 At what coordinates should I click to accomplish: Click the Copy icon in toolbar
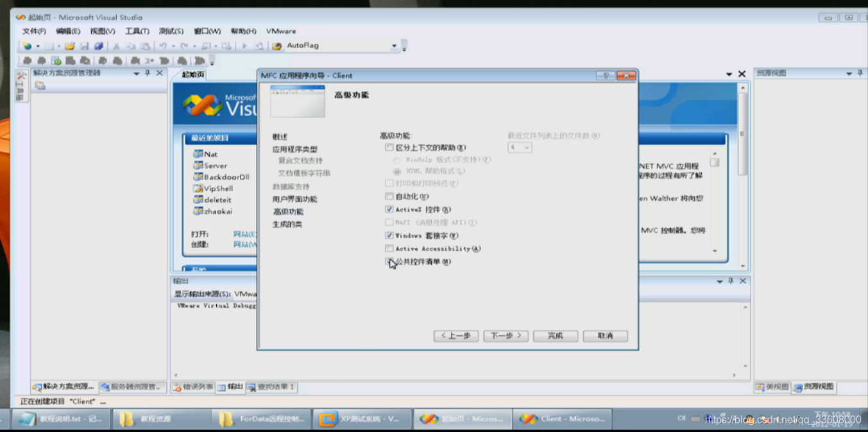pyautogui.click(x=130, y=46)
